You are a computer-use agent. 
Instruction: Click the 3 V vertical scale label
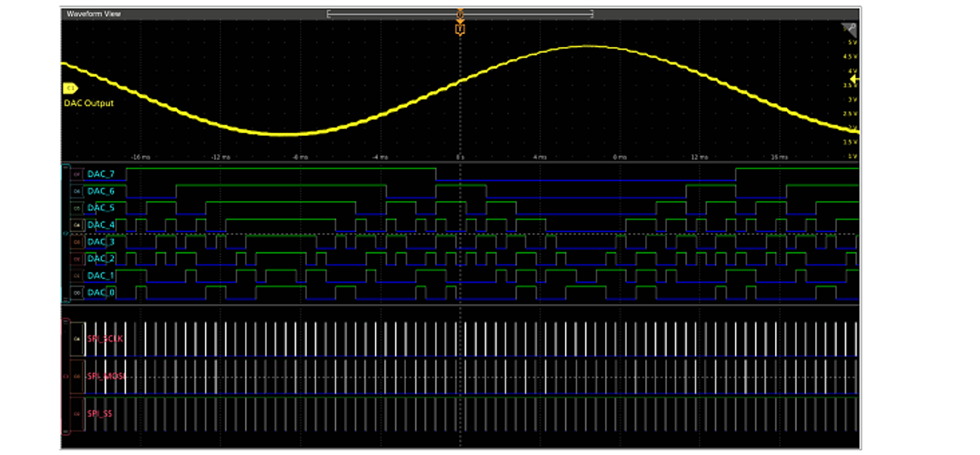pos(852,99)
